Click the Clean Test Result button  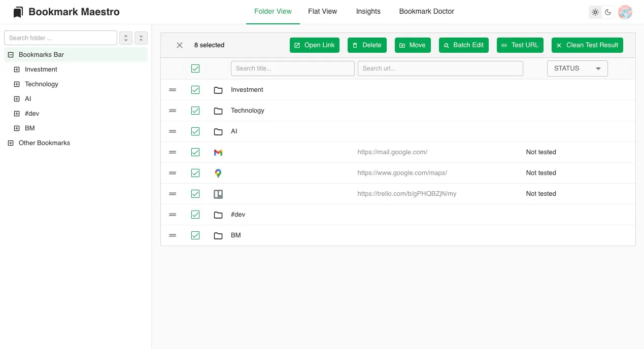(x=587, y=45)
